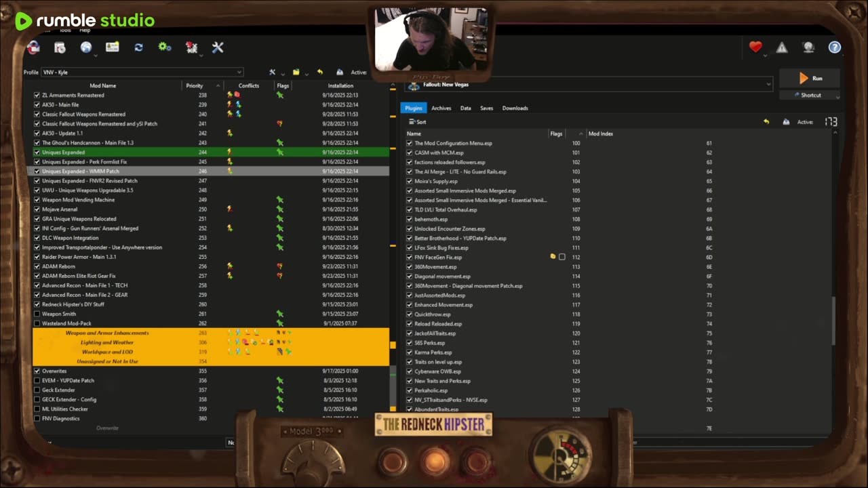Image resolution: width=868 pixels, height=488 pixels.
Task: Click the Sort plugins button
Action: [x=417, y=122]
